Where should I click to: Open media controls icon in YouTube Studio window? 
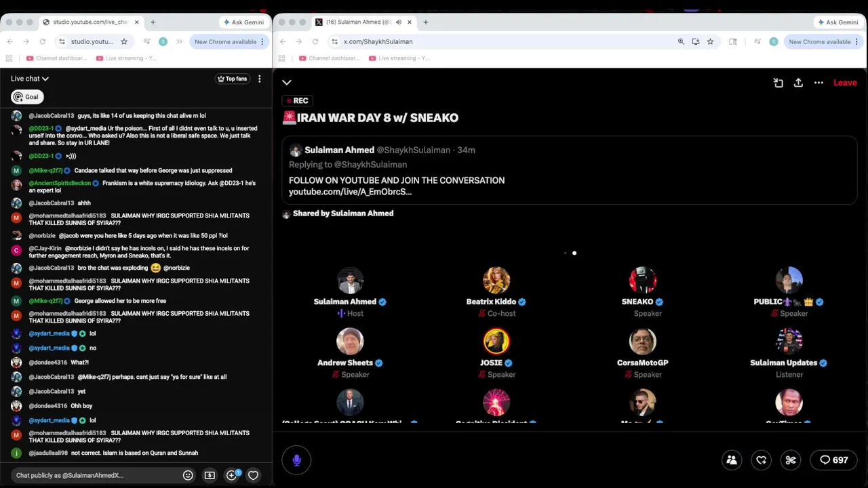pos(147,41)
